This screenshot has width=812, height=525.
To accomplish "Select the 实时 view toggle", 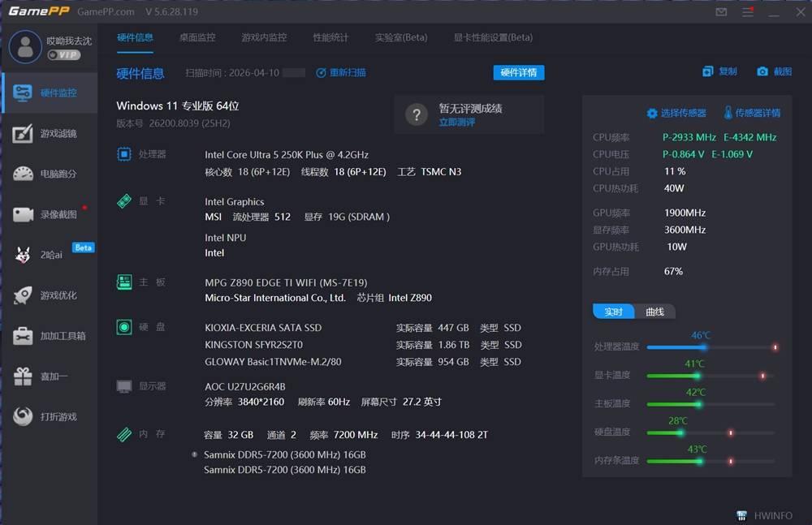I will [613, 312].
